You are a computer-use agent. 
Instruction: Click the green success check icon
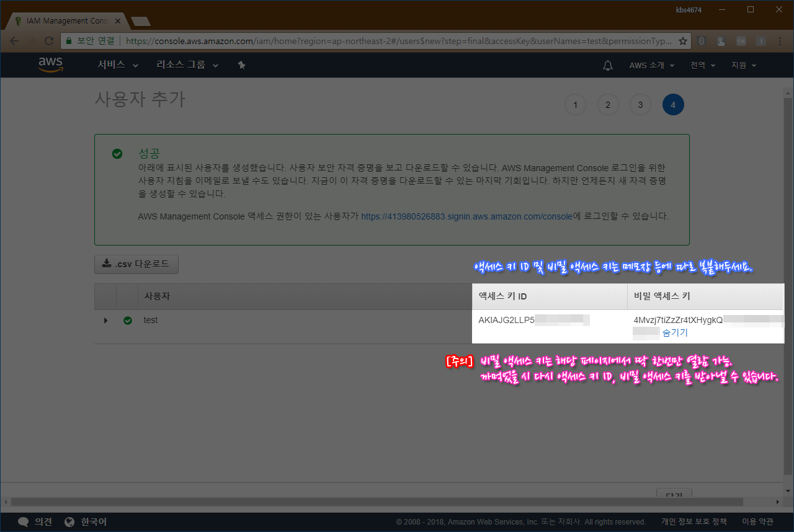tap(117, 154)
